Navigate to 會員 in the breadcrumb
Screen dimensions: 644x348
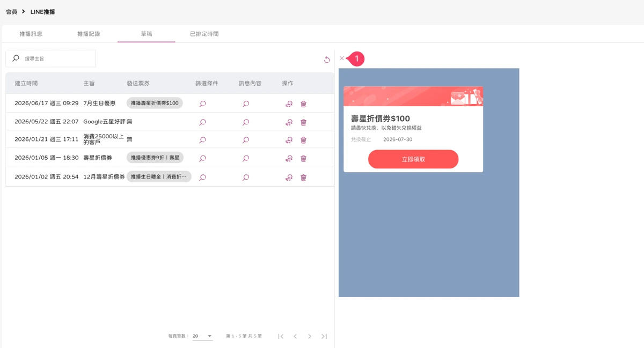point(11,12)
